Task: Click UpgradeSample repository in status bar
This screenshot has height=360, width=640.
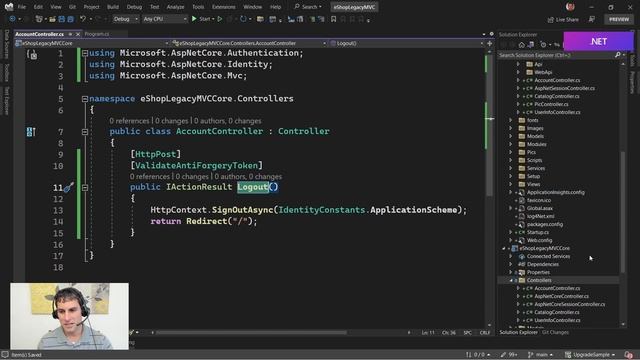Action: point(590,355)
